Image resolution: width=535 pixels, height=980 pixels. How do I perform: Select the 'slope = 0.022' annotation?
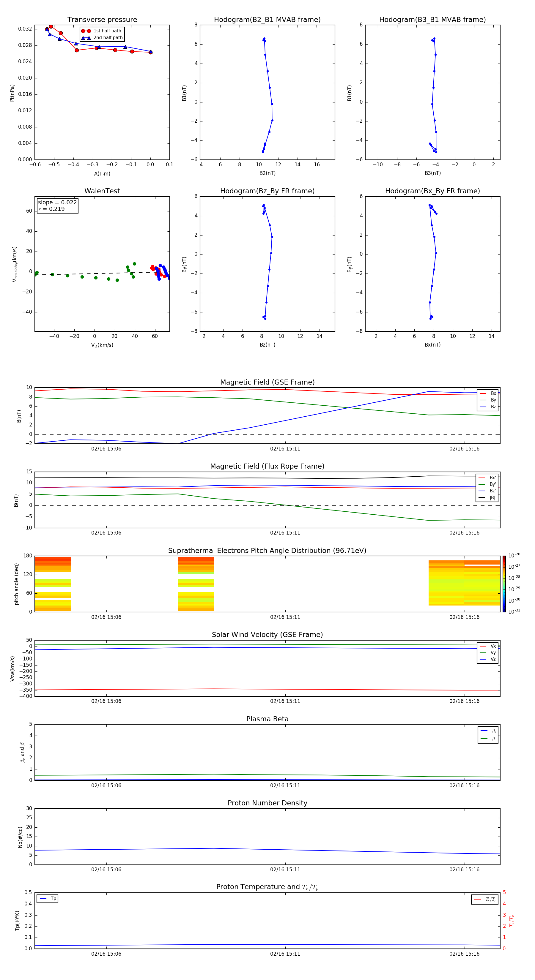point(57,203)
